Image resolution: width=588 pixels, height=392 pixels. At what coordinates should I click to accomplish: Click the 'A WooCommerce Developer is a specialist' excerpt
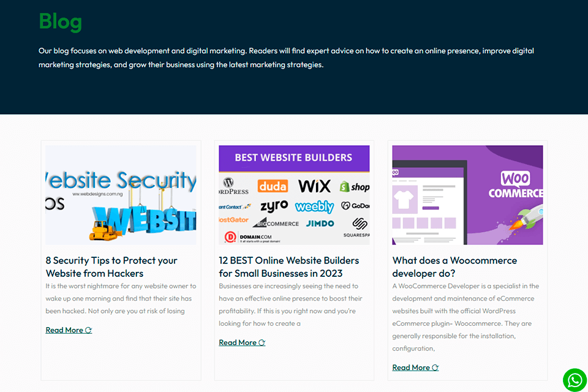point(466,317)
